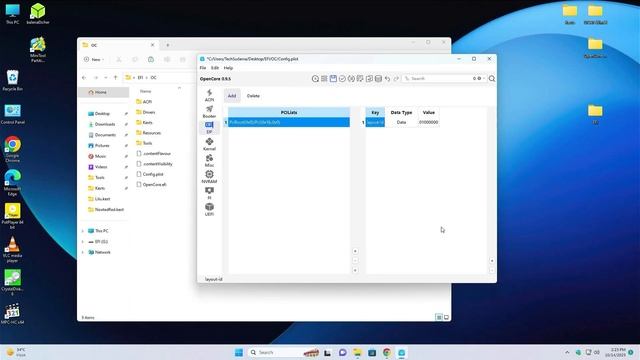Click the Value column header
The image size is (640, 360).
pos(429,112)
